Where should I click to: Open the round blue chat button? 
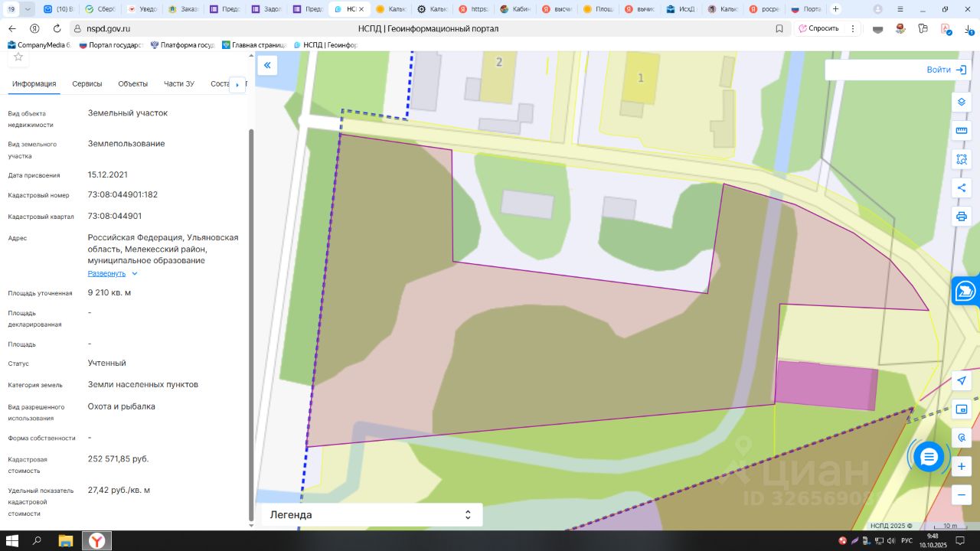pos(929,457)
